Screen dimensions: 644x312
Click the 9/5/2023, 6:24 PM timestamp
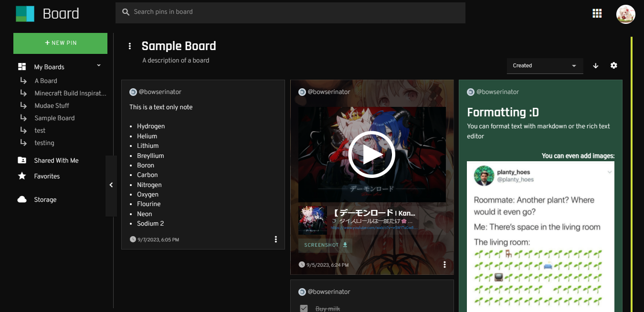(x=327, y=265)
